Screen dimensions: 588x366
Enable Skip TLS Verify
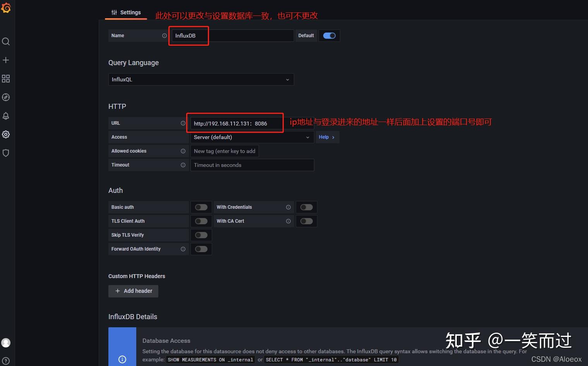coord(201,235)
